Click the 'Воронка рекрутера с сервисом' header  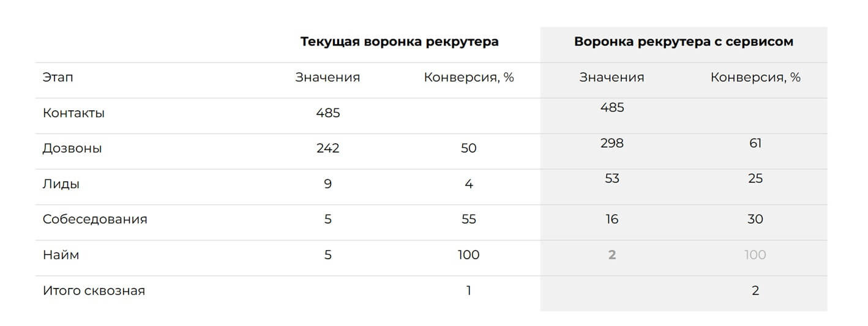click(684, 42)
